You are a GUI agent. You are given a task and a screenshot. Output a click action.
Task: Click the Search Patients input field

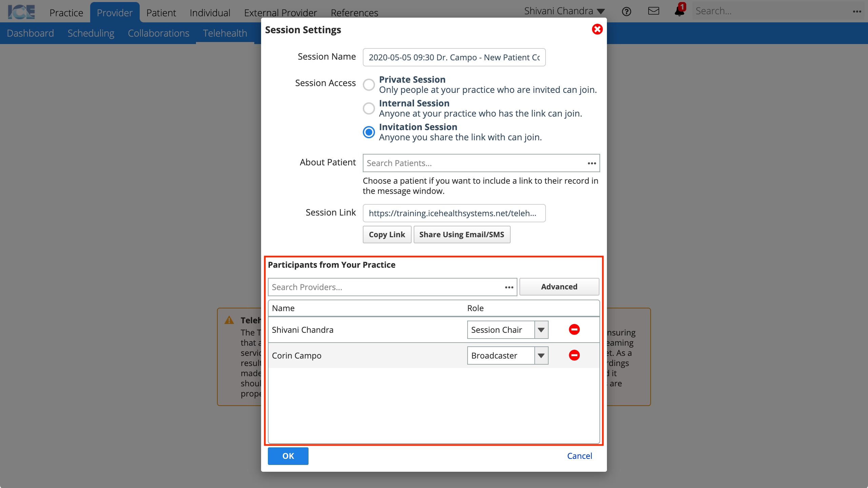(481, 163)
